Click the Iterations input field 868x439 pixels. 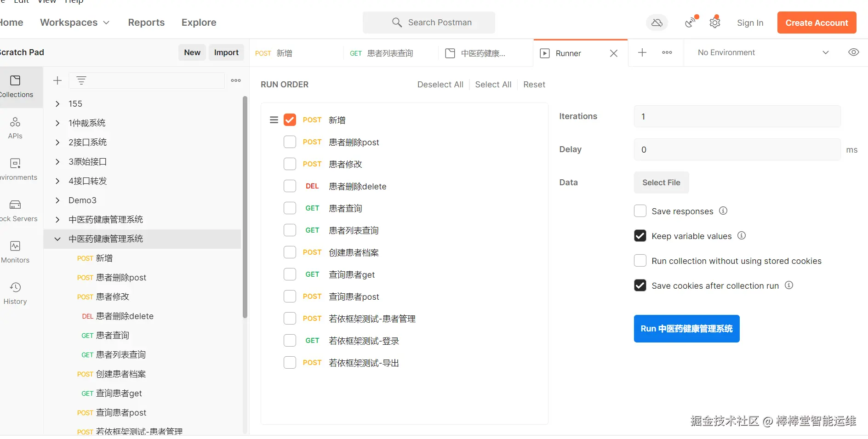click(x=737, y=116)
